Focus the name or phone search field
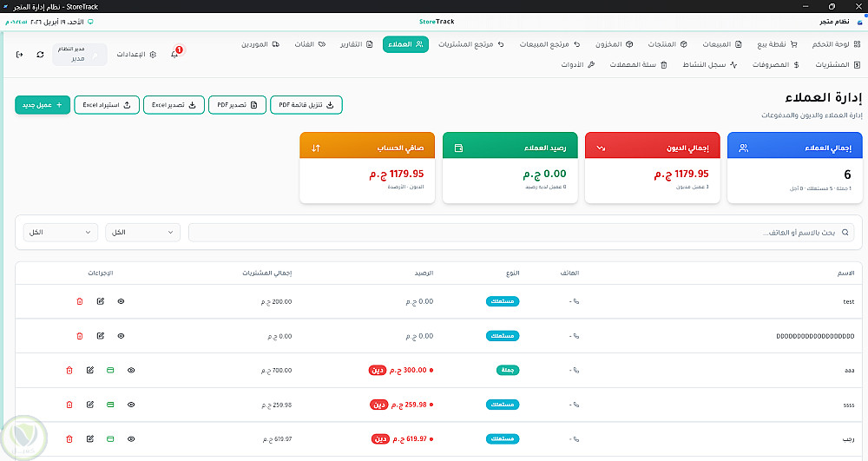868x461 pixels. 521,233
